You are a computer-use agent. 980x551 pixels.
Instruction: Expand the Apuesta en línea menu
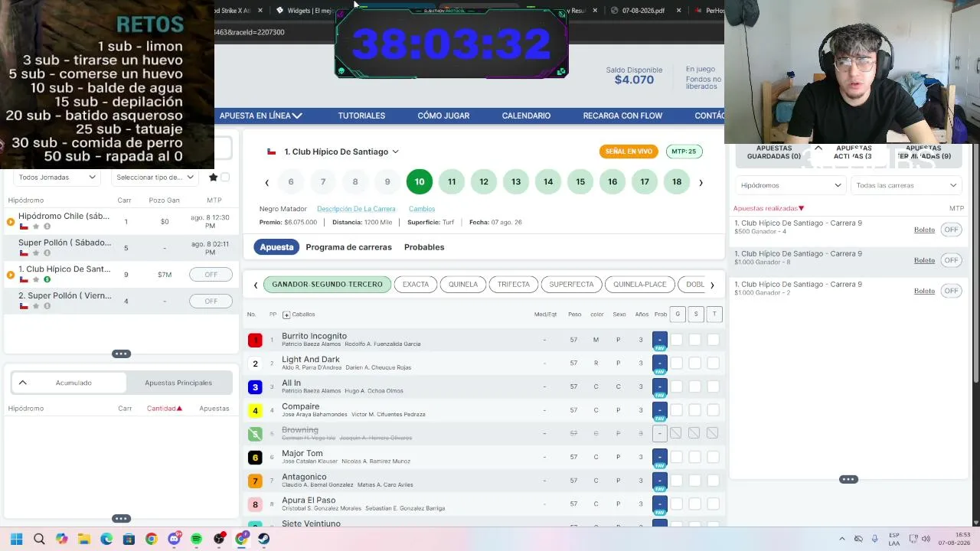point(260,116)
